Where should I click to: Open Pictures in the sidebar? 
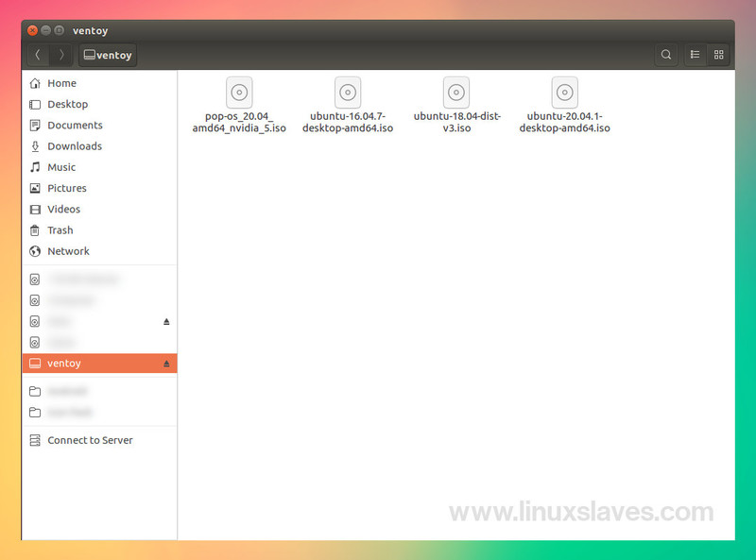(99, 189)
